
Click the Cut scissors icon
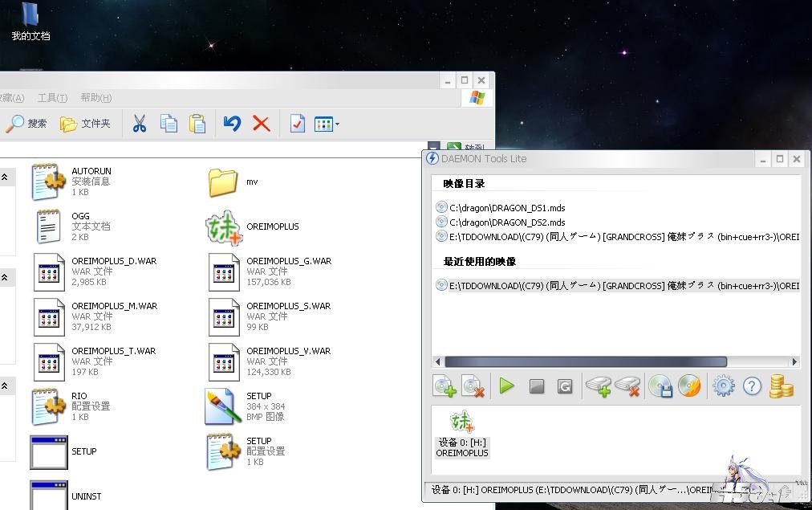point(140,124)
